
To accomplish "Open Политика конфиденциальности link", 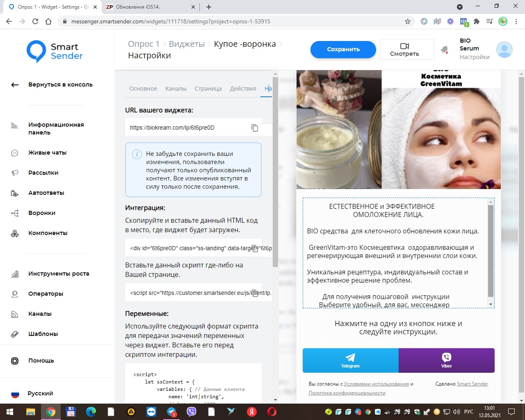I will 347,393.
